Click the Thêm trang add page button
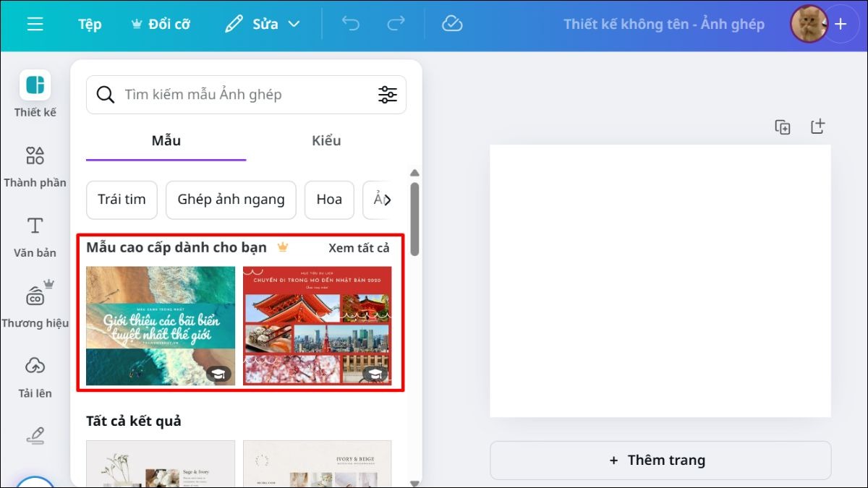Viewport: 868px width, 488px height. [x=660, y=461]
